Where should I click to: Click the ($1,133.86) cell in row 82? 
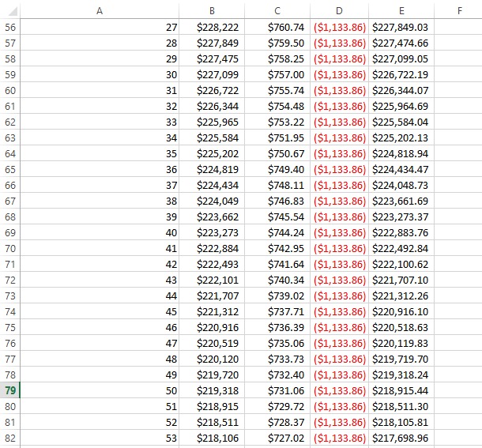point(339,438)
